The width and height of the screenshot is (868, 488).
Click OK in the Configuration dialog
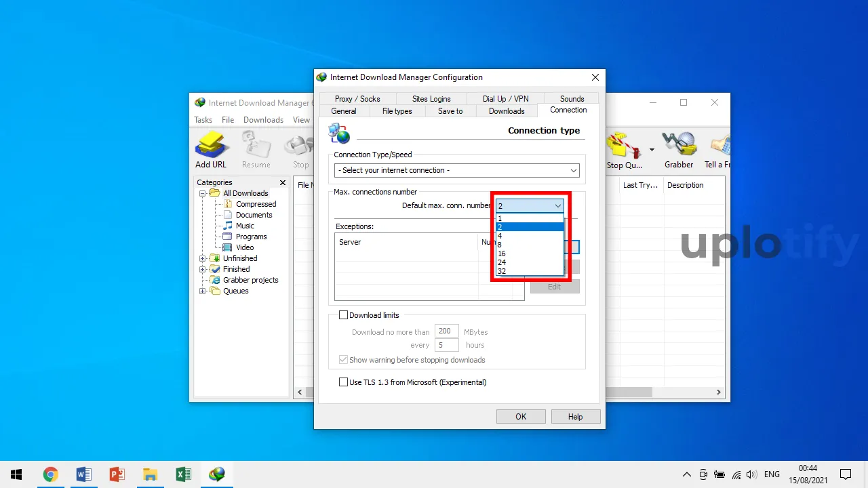tap(521, 416)
